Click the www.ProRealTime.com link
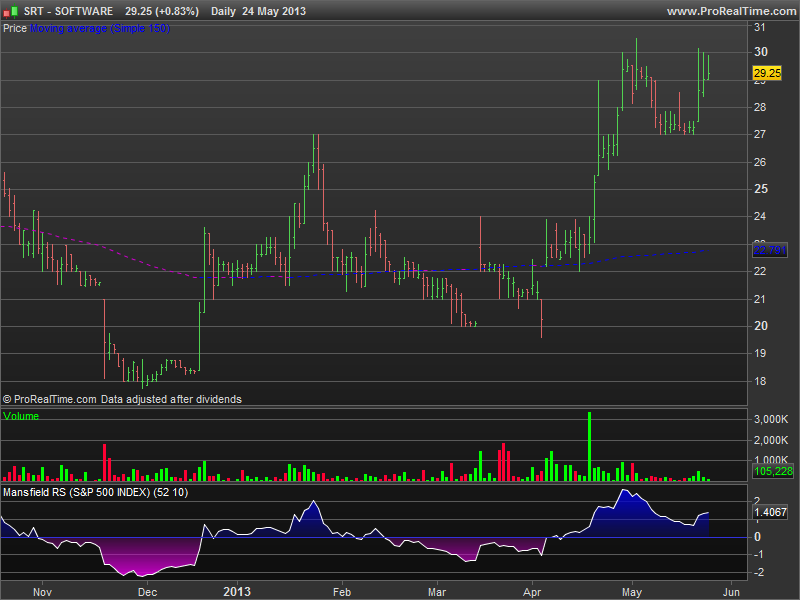 pos(729,11)
